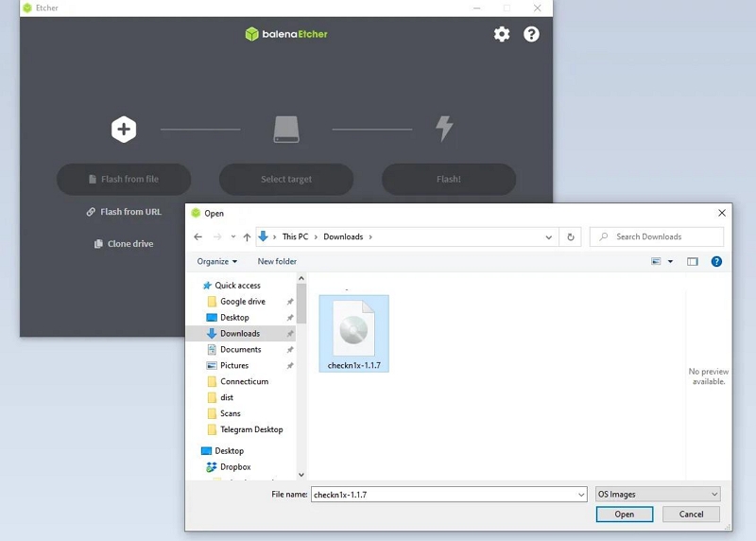Expand the address bar history dropdown
Screen dimensions: 756x541
point(549,237)
